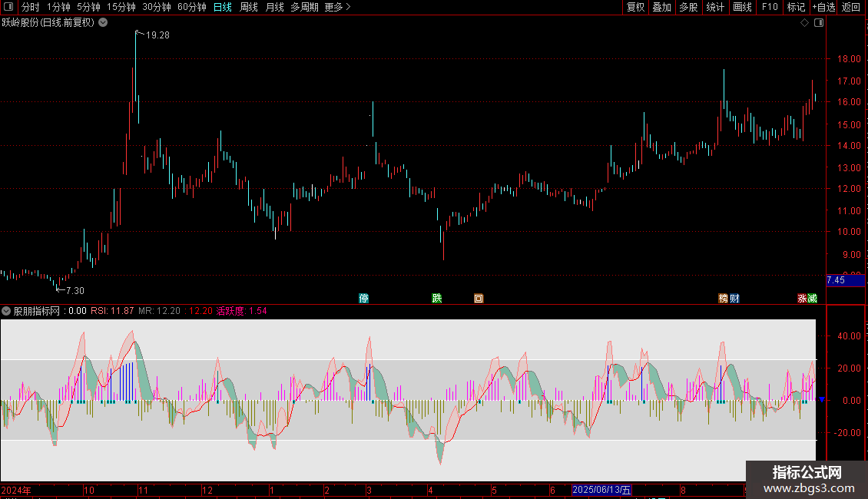868x499 pixels.
Task: Click the 减 event marker
Action: pyautogui.click(x=812, y=298)
